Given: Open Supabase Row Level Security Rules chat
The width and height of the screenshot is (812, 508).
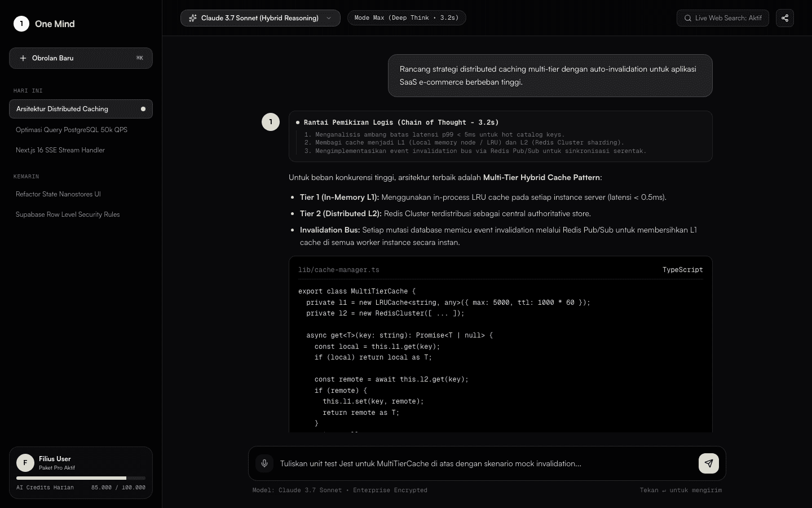Looking at the screenshot, I should [81, 214].
